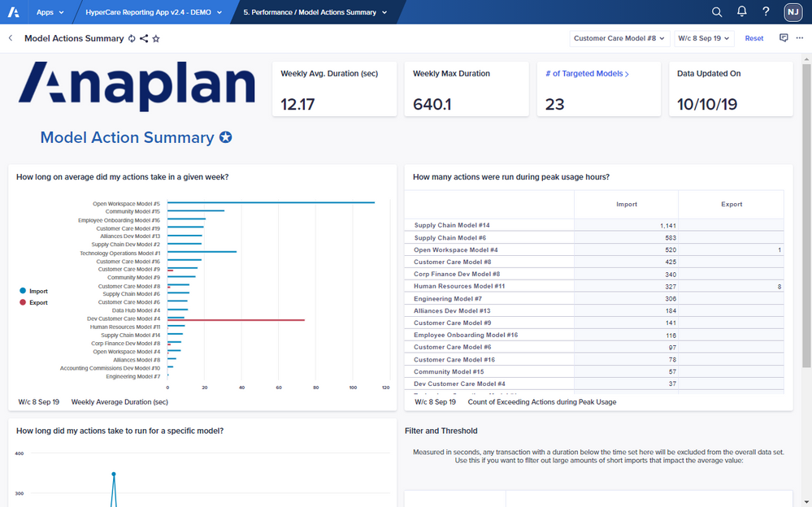Click the refresh icon beside page title
This screenshot has width=812, height=507.
132,38
